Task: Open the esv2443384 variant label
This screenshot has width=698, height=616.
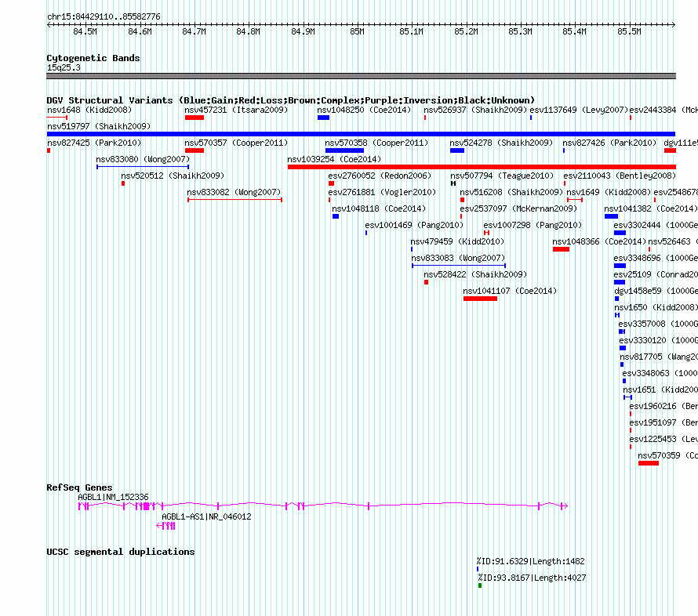Action: [663, 110]
